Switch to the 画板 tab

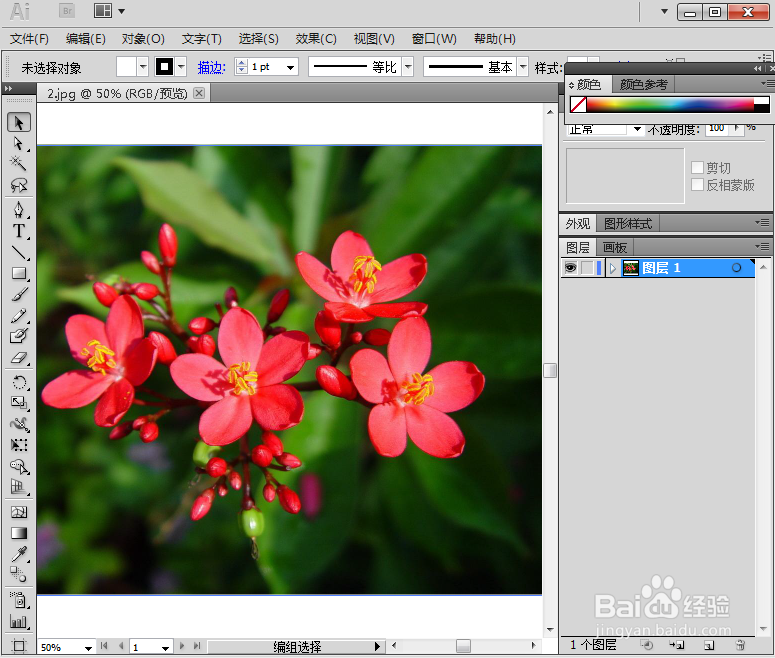[x=614, y=247]
